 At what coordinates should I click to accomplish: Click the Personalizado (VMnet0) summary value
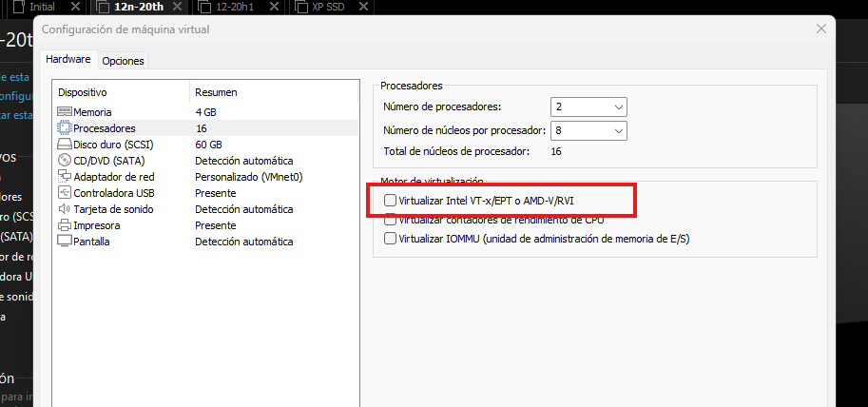click(249, 177)
